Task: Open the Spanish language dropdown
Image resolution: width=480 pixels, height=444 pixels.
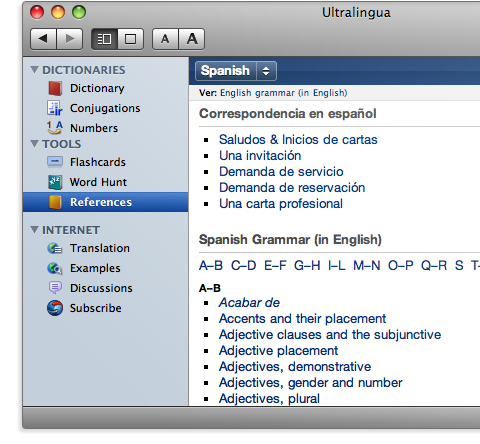Action: 236,71
